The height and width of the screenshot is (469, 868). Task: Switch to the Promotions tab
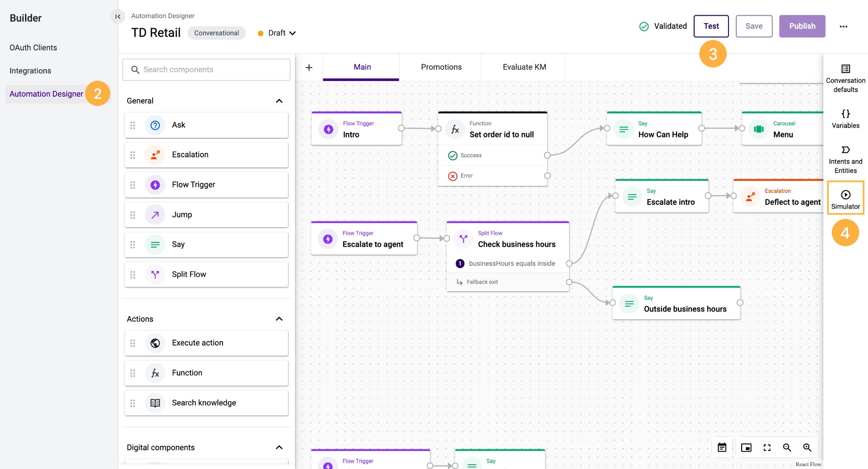click(x=441, y=67)
